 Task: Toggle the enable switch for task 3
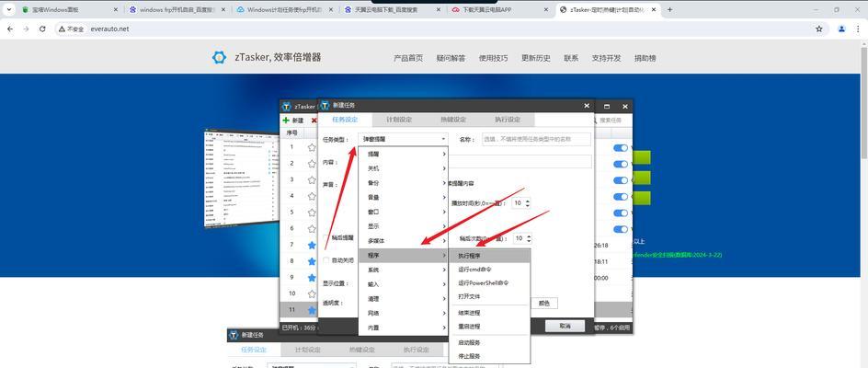(621, 180)
